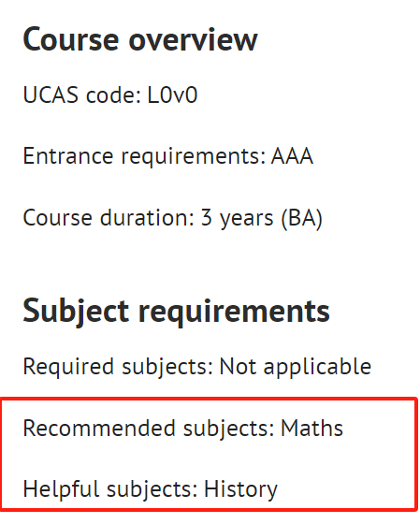Click the word Course in the top heading
Viewport: 420px width, 524px height.
[x=71, y=39]
